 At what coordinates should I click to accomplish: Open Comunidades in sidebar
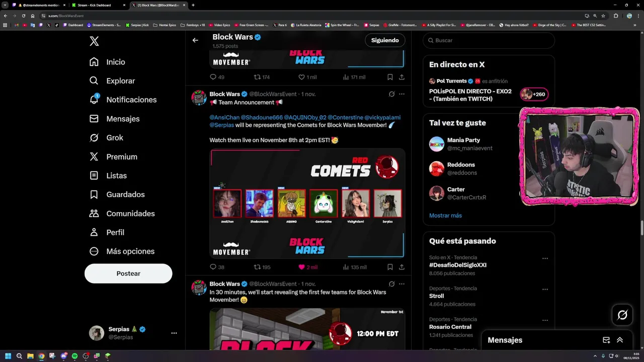[x=122, y=213]
